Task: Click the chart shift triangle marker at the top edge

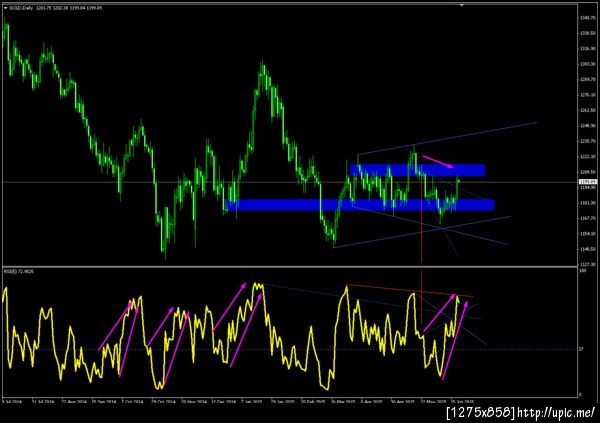Action: pos(462,5)
